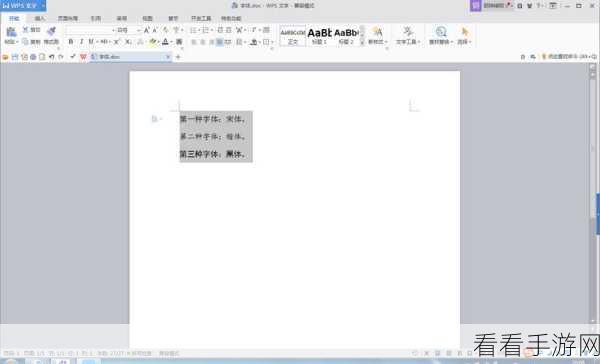Toggle subscript formatting
This screenshot has width=600, height=364.
coord(129,41)
